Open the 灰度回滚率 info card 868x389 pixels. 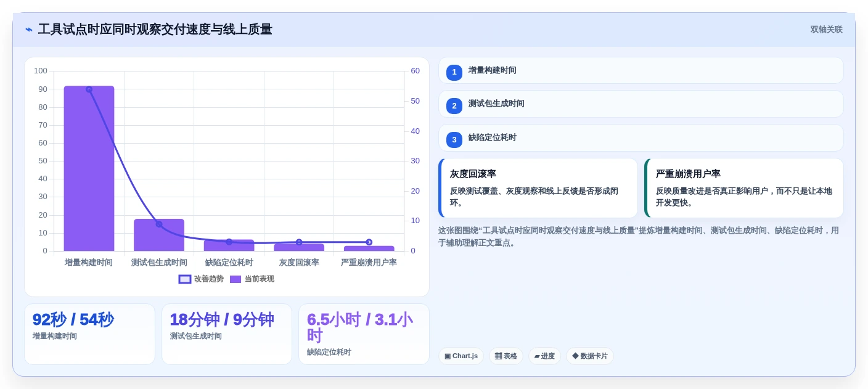coord(538,188)
